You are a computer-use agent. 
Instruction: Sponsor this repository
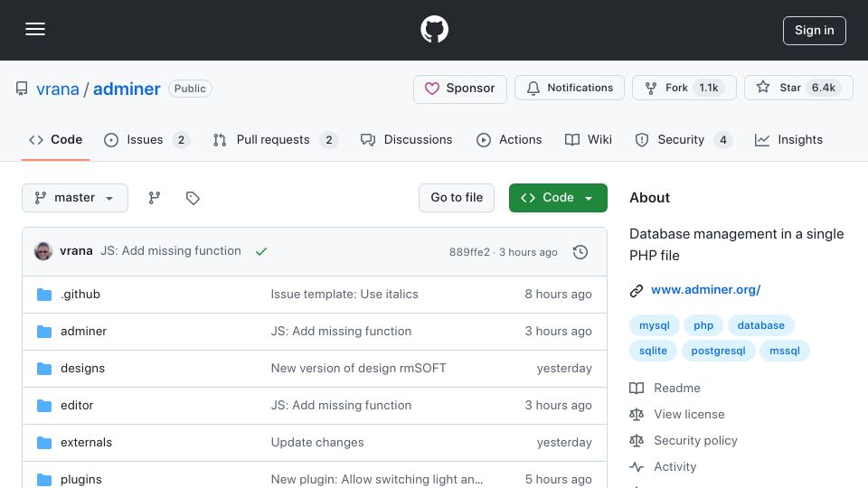pos(460,89)
